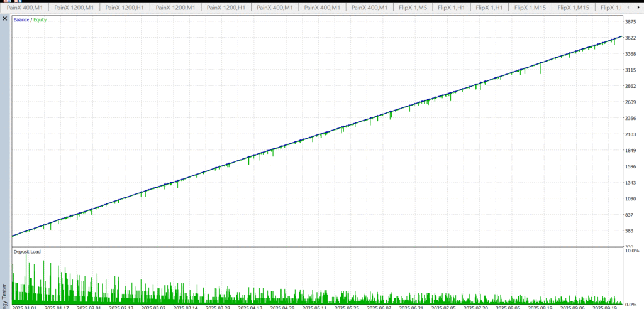The image size is (644, 309).
Task: Click the 2025.08.05 date label
Action: pyautogui.click(x=508, y=306)
